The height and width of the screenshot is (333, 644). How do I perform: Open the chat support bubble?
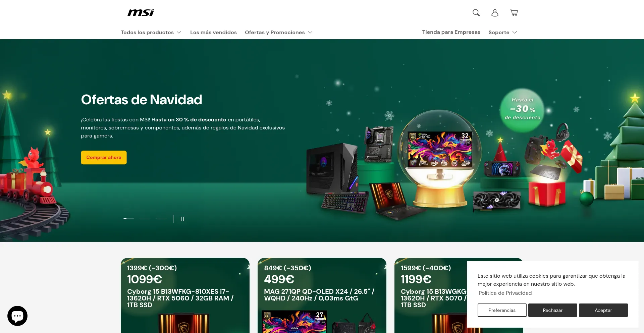(17, 315)
